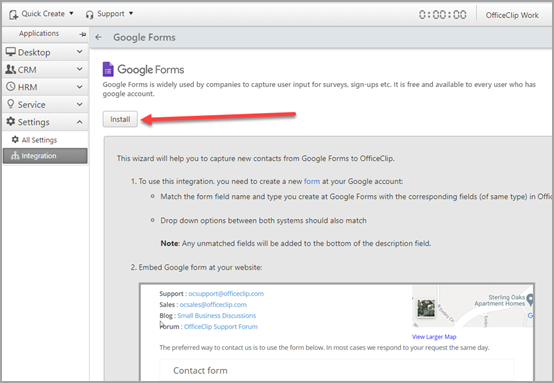Click the CRM people icon
The image size is (554, 383).
(x=11, y=69)
